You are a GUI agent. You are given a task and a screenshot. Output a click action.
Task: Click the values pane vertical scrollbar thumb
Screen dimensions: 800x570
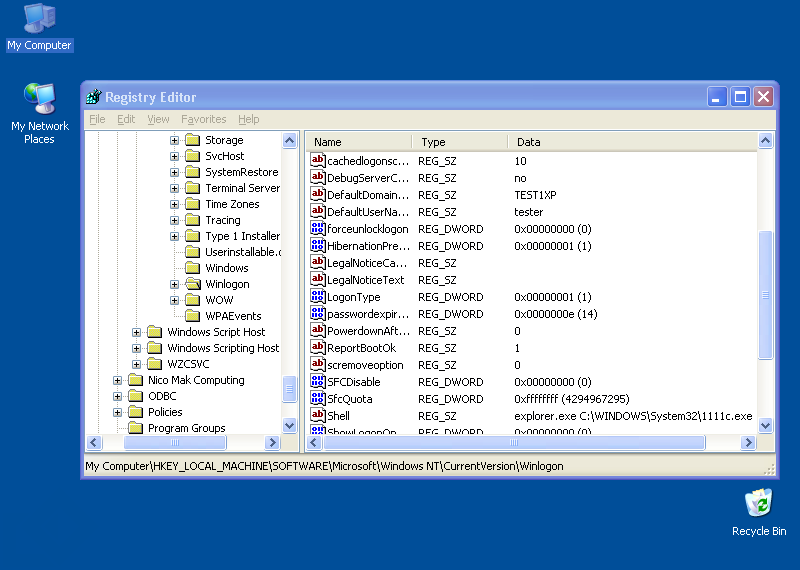pyautogui.click(x=766, y=294)
